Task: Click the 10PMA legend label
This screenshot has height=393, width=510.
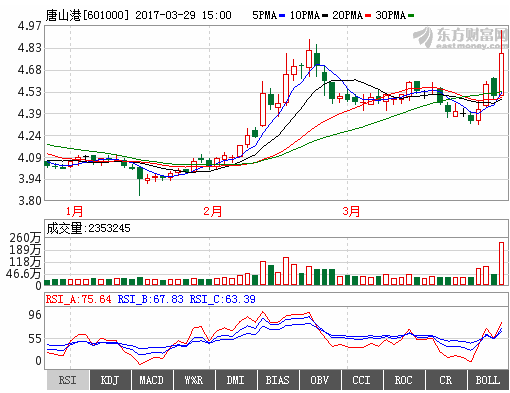Action: coord(305,15)
